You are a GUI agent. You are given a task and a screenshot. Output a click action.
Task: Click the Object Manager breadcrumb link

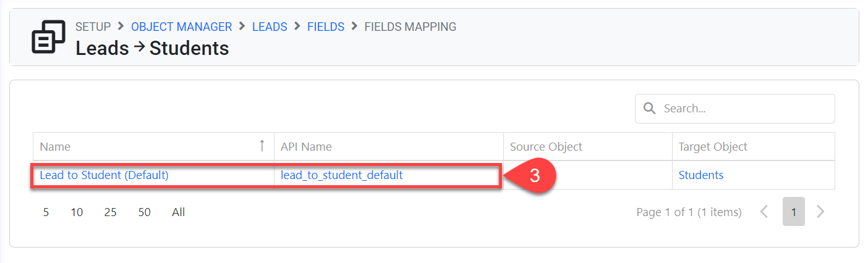181,27
